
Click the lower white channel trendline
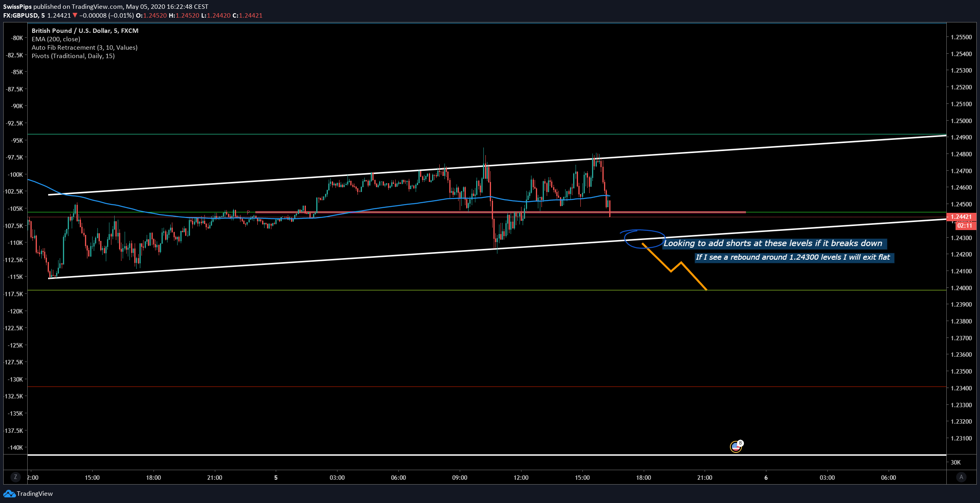[497, 248]
